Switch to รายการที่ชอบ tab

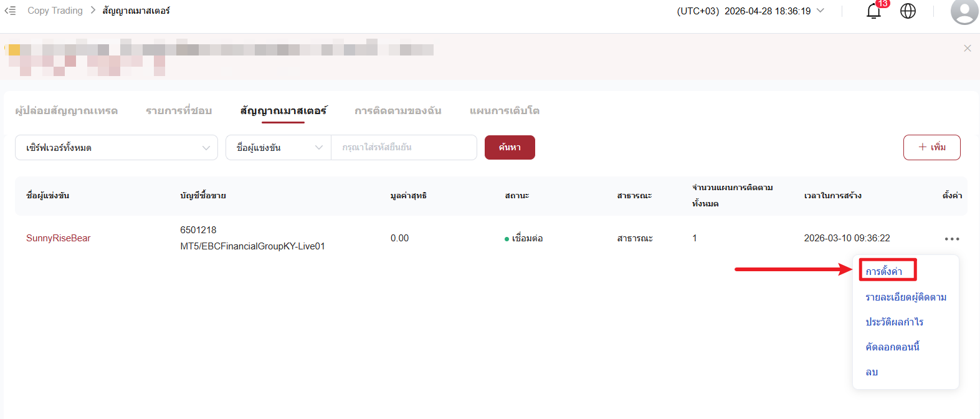[179, 110]
